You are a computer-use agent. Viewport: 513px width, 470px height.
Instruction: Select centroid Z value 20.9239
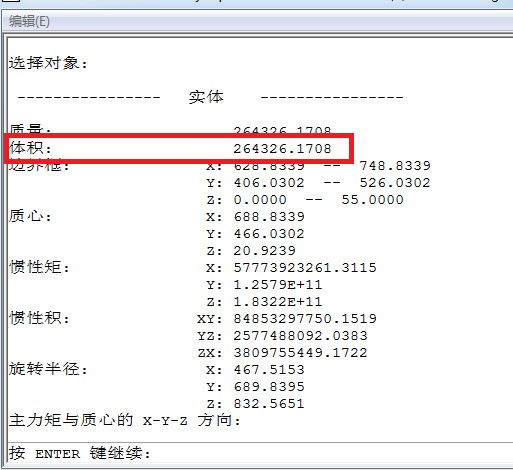(x=264, y=251)
